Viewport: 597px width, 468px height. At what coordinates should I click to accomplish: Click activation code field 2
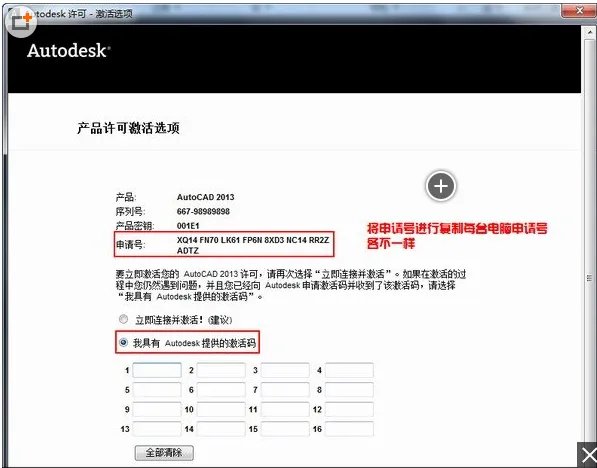point(221,370)
